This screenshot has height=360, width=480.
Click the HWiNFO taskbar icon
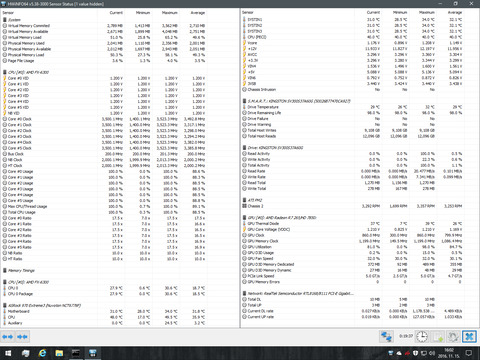coord(93,353)
